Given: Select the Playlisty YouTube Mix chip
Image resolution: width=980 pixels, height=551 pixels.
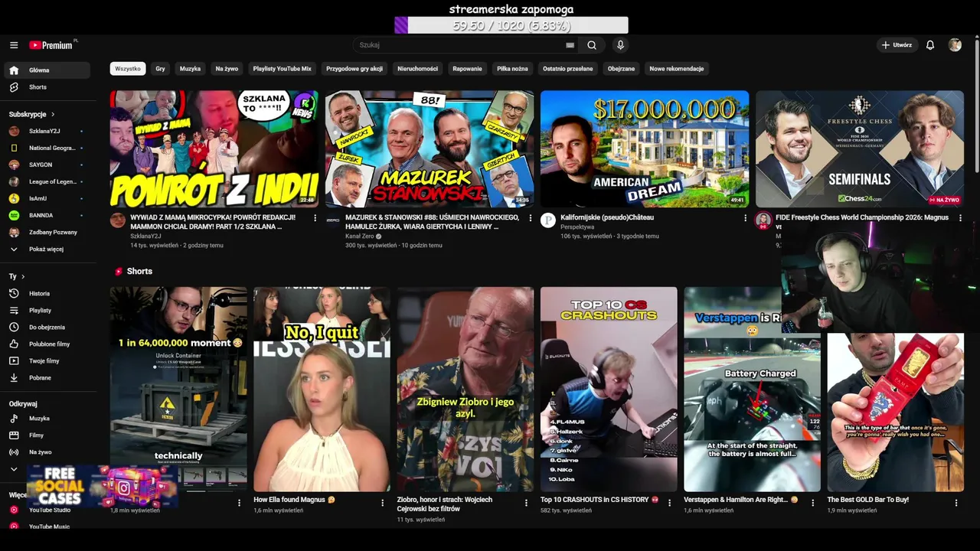Looking at the screenshot, I should [282, 69].
